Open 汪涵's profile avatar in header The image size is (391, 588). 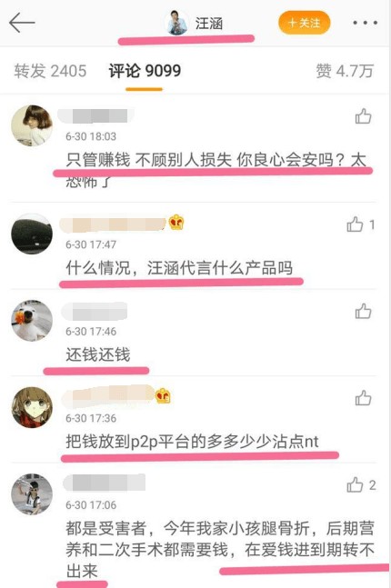tap(177, 23)
